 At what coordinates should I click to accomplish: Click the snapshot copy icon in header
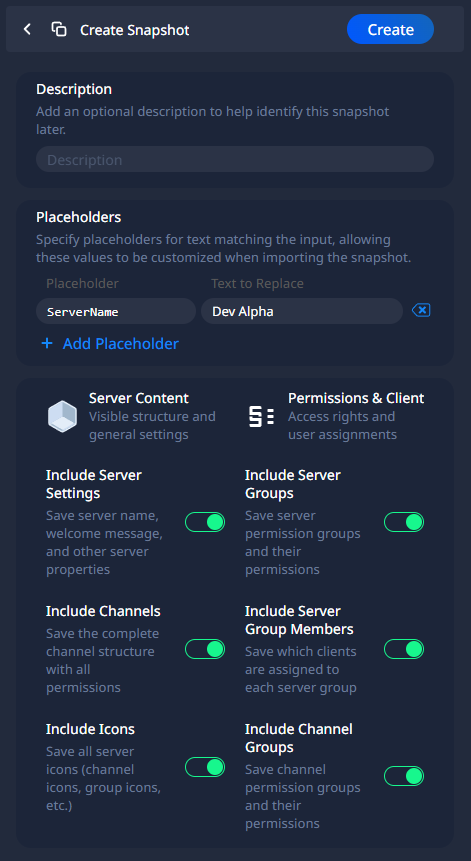[x=59, y=30]
